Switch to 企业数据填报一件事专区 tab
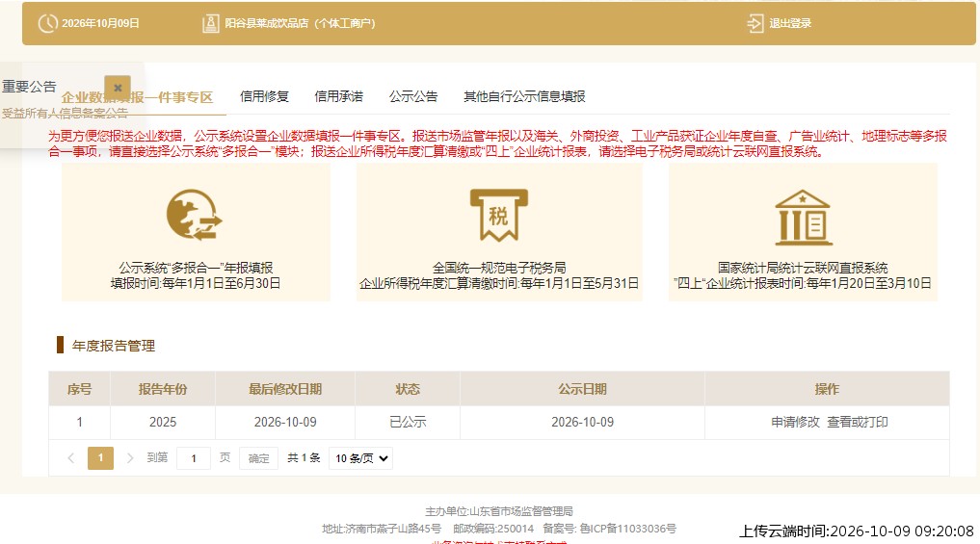The width and height of the screenshot is (980, 544). [137, 97]
